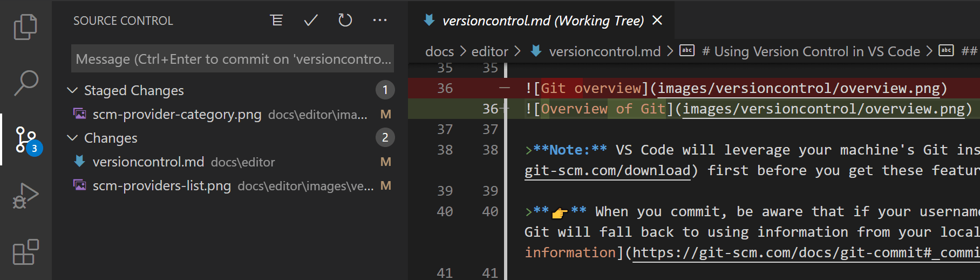Refresh the Source Control panel
This screenshot has width=980, height=280.
coord(345,21)
